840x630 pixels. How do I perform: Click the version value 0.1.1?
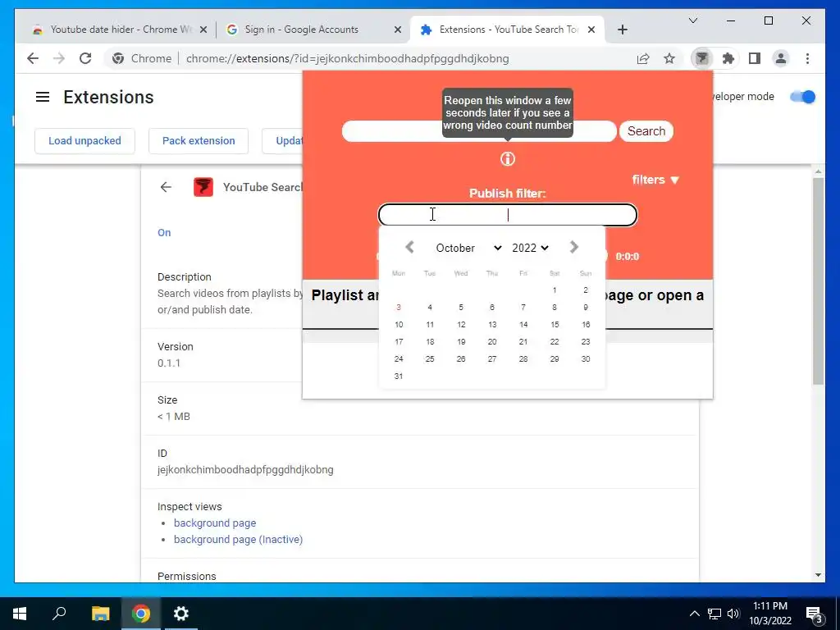169,363
